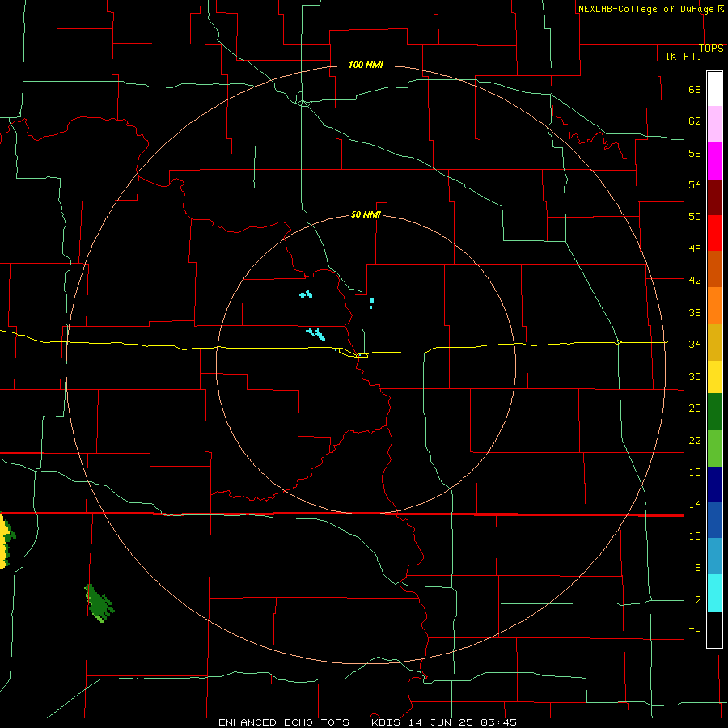Click the dark green swatch near 26 kft
The image size is (728, 728).
tap(714, 412)
